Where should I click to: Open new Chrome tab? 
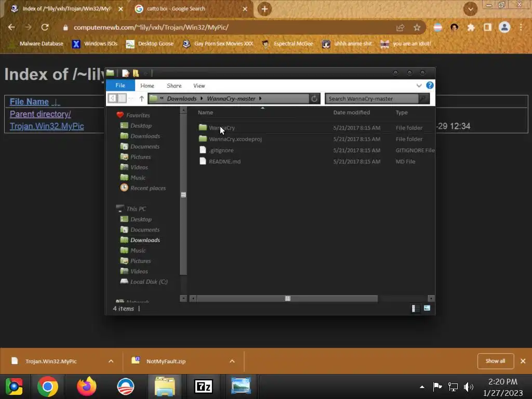pyautogui.click(x=264, y=9)
